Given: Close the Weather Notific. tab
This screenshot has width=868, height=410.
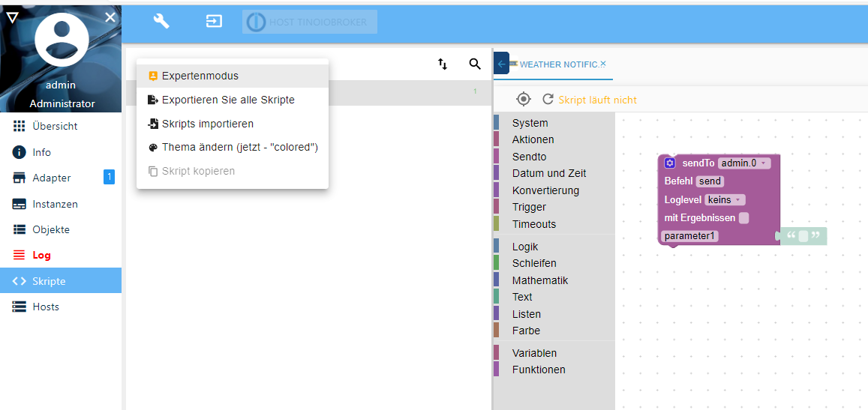Looking at the screenshot, I should click(x=603, y=64).
